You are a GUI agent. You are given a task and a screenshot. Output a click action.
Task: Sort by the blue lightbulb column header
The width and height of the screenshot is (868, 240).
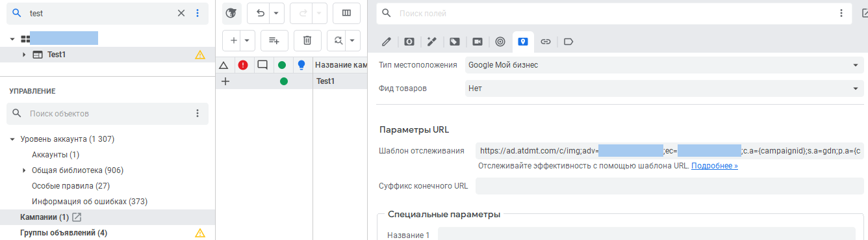point(301,65)
